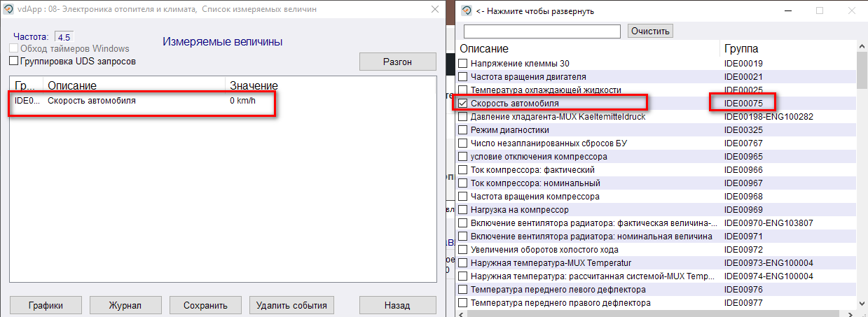
Task: Check 'Давление хладагента-MUX' item
Action: click(x=463, y=117)
